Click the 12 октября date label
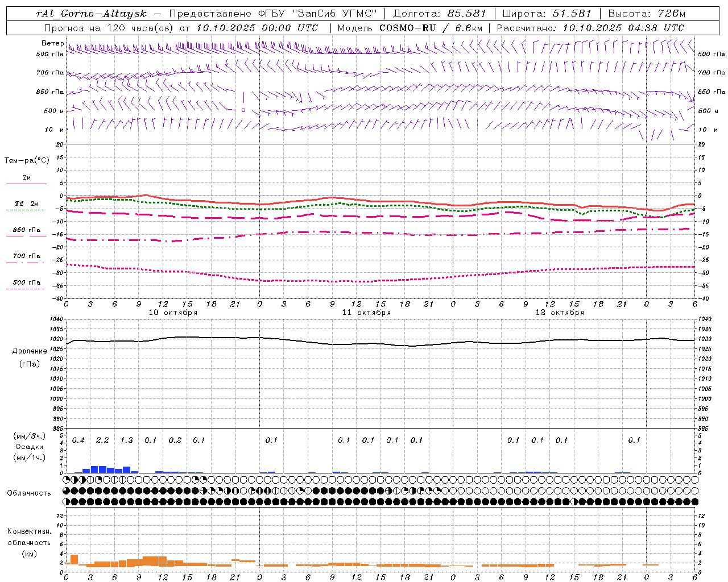 pyautogui.click(x=560, y=313)
